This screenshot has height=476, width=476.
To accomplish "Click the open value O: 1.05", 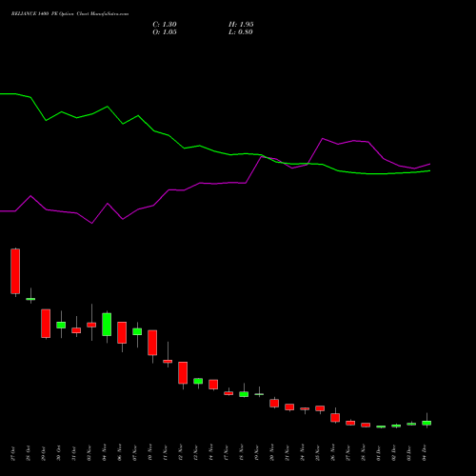I will pos(165,32).
